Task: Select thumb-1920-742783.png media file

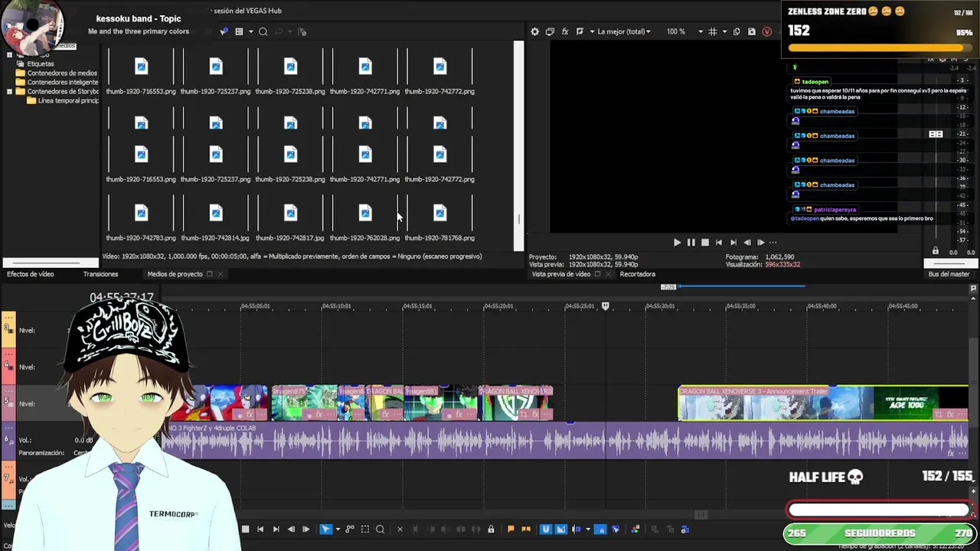Action: pyautogui.click(x=141, y=220)
